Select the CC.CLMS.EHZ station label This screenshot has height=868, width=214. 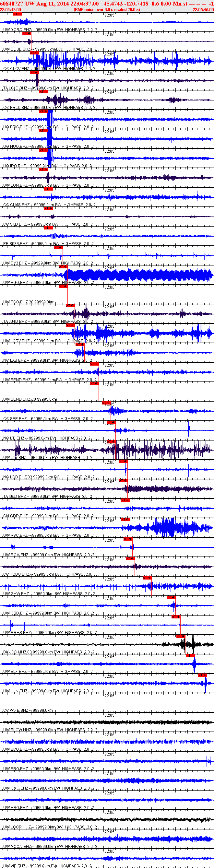click(x=50, y=205)
